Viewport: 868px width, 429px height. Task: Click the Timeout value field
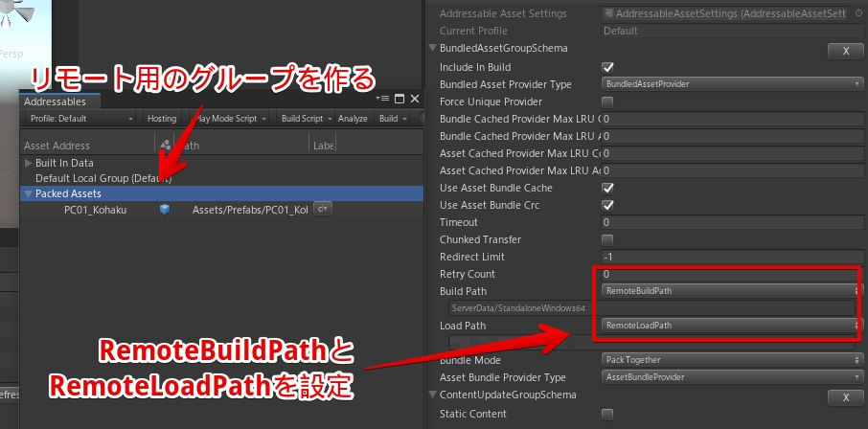732,222
